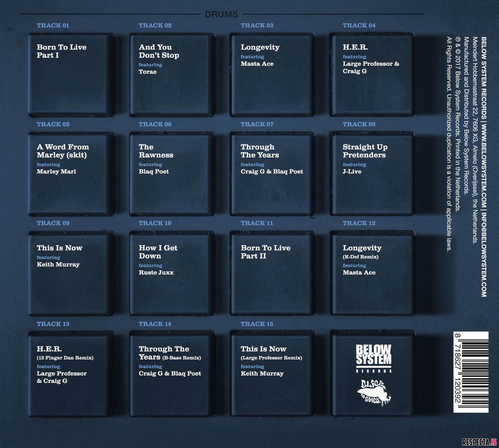Viewport: 499px width, 448px height.
Task: Click featured artist 'Marley Marl'
Action: (x=56, y=171)
